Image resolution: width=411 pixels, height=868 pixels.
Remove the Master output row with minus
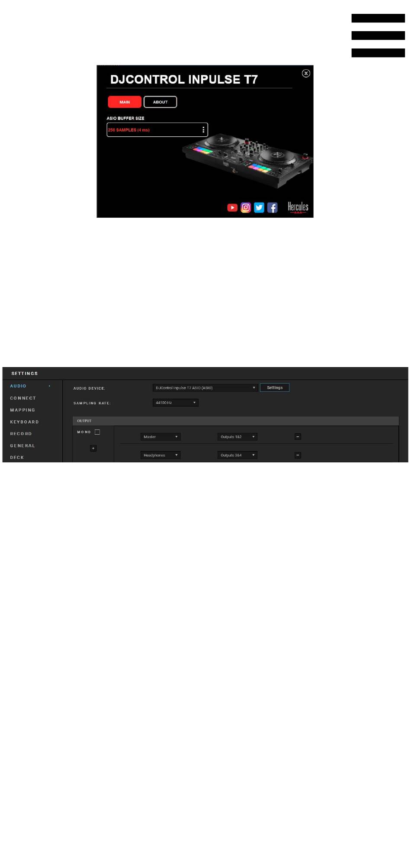(298, 437)
